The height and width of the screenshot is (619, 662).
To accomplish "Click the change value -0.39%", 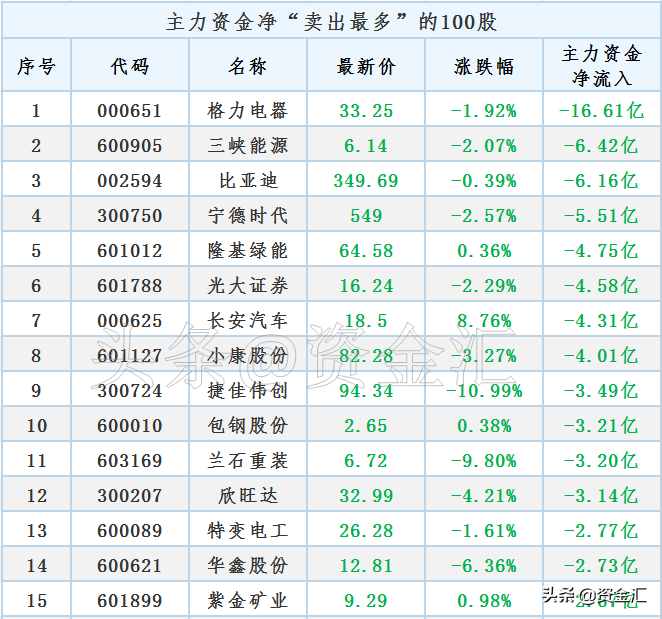I will [x=484, y=181].
